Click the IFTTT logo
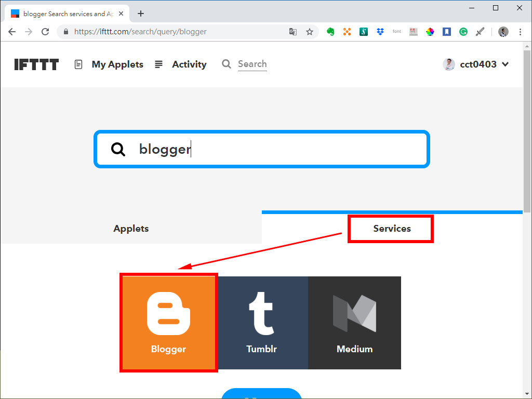532x399 pixels. pyautogui.click(x=36, y=64)
